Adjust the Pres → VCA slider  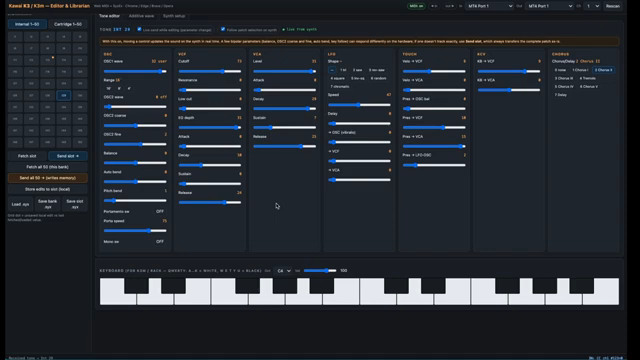click(434, 146)
